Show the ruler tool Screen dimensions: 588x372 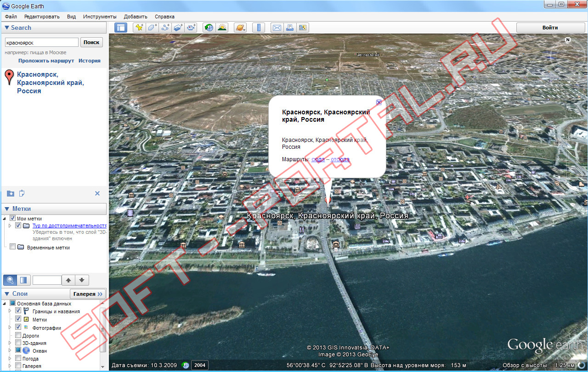point(259,28)
